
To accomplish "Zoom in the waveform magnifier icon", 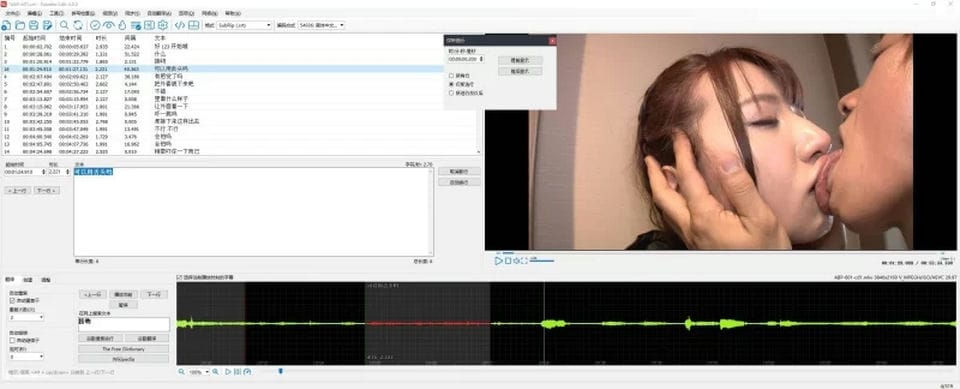I will [216, 371].
